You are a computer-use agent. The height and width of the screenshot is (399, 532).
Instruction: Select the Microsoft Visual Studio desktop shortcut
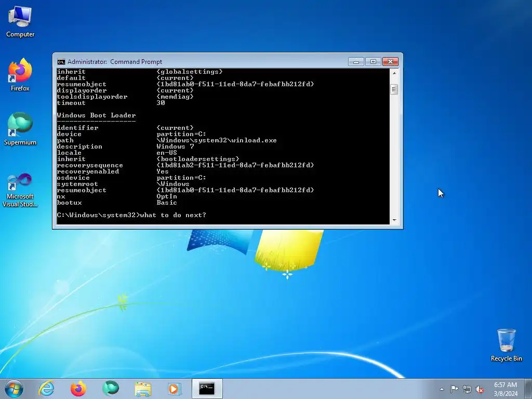coord(20,191)
